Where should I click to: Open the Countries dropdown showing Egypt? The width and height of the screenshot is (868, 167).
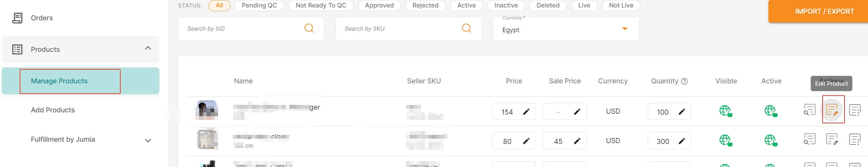(x=566, y=29)
